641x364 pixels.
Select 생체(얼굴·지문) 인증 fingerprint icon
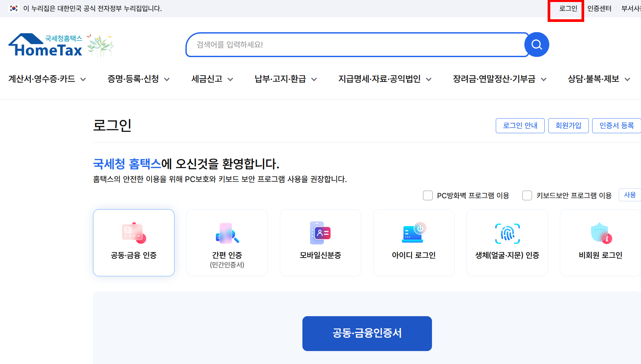(507, 234)
